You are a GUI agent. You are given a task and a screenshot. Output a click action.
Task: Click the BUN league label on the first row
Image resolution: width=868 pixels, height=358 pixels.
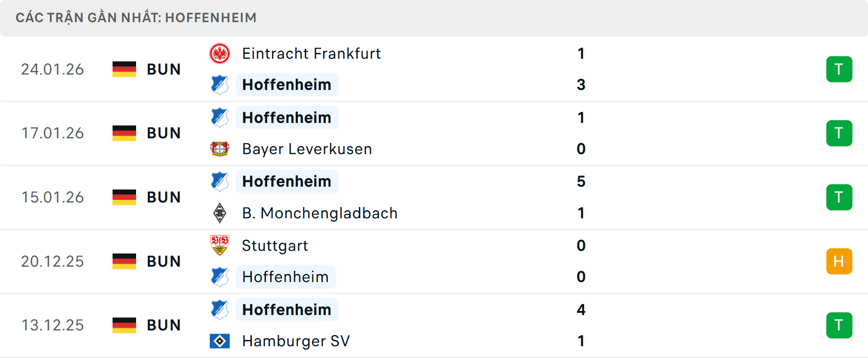tap(164, 69)
